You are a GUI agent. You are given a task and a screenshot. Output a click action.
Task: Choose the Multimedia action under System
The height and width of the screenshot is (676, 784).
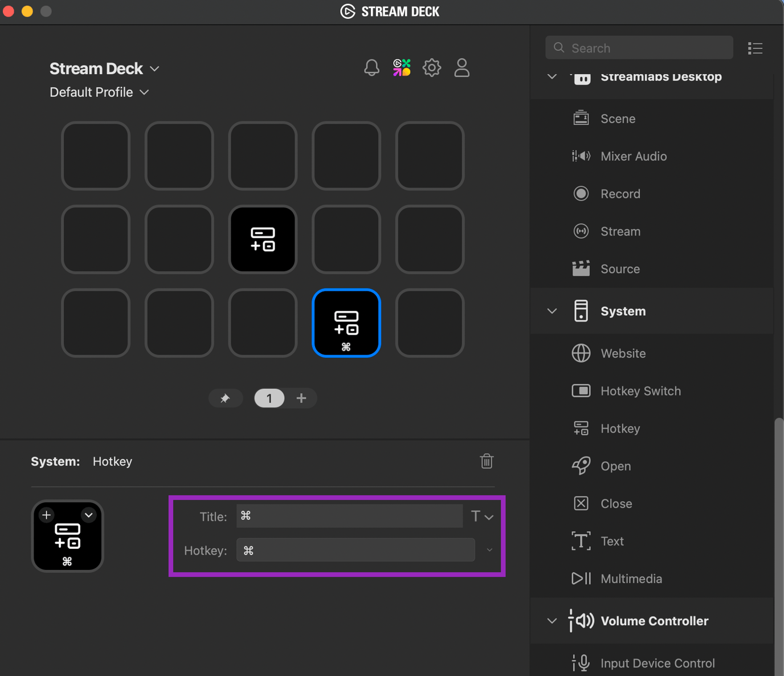[631, 579]
